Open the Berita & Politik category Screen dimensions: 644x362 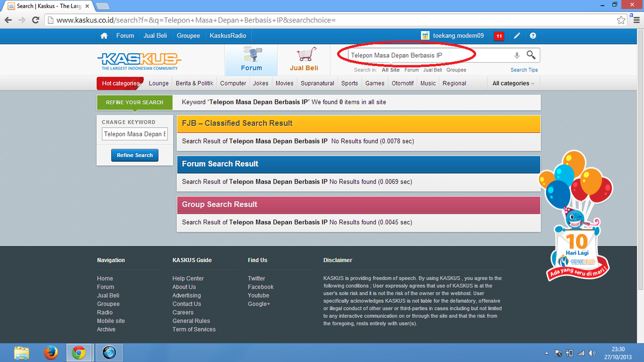(194, 83)
